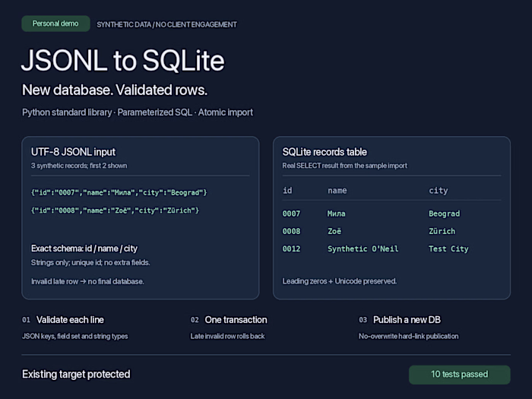Screen dimensions: 532x399
Task: Click step number 02
Action: (195, 320)
